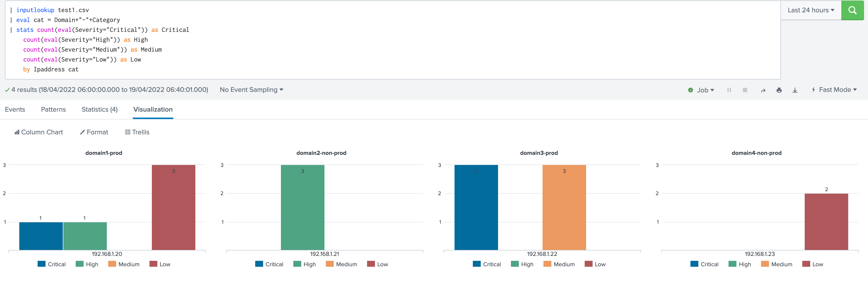Screen dimensions: 868x287
Task: Open the Format options for the chart
Action: point(94,132)
